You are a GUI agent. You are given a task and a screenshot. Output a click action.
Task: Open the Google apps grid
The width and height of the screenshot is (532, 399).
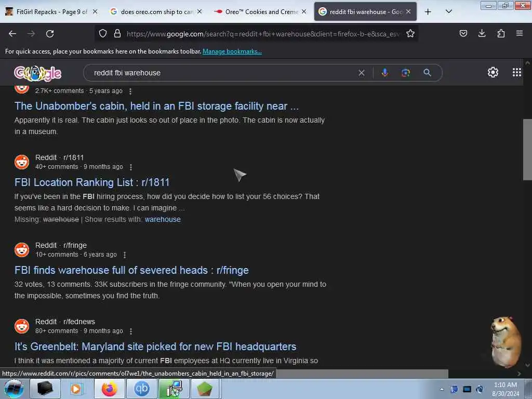[516, 72]
